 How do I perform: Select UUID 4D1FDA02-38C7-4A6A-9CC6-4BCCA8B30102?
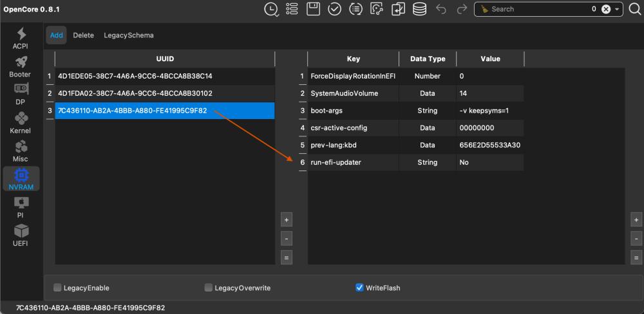coord(165,93)
